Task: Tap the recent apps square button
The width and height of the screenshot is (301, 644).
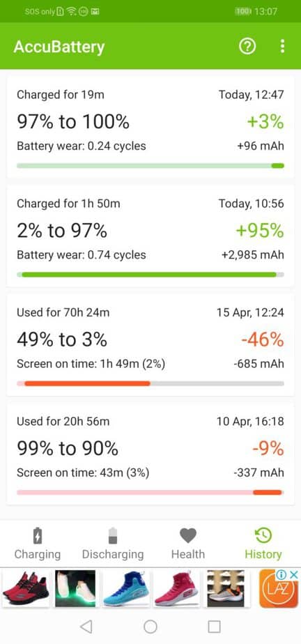Action: click(215, 627)
